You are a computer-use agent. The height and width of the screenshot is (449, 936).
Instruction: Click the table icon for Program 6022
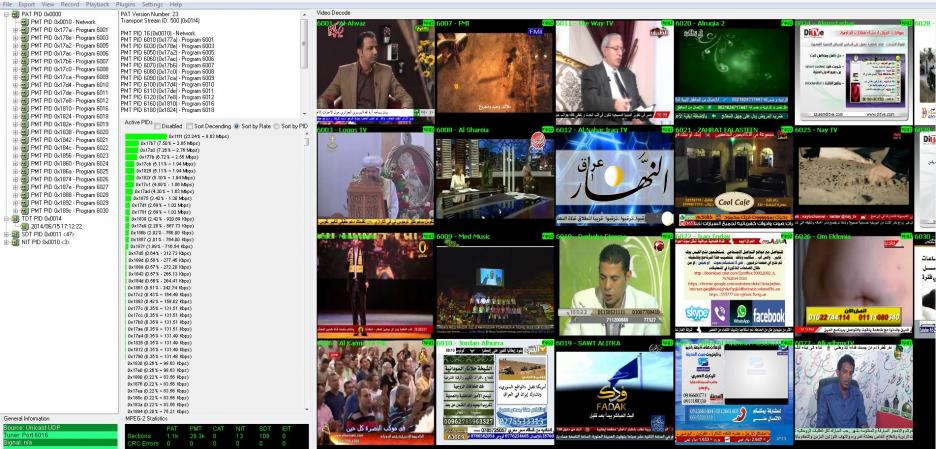24,147
